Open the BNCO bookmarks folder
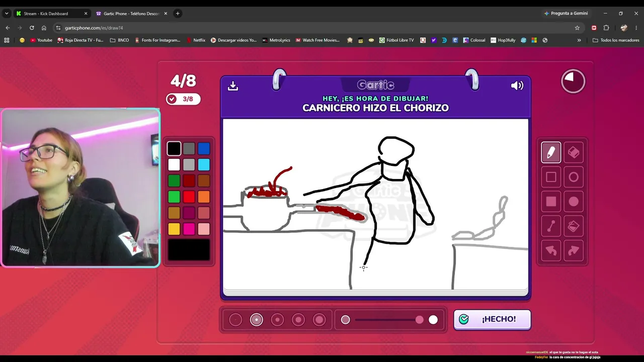 (x=119, y=40)
